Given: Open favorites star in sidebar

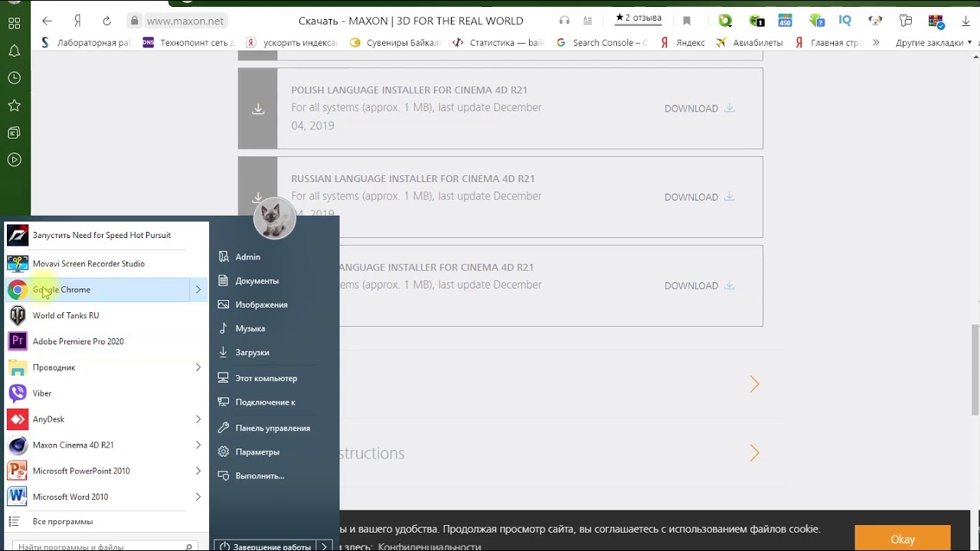Looking at the screenshot, I should coord(14,106).
